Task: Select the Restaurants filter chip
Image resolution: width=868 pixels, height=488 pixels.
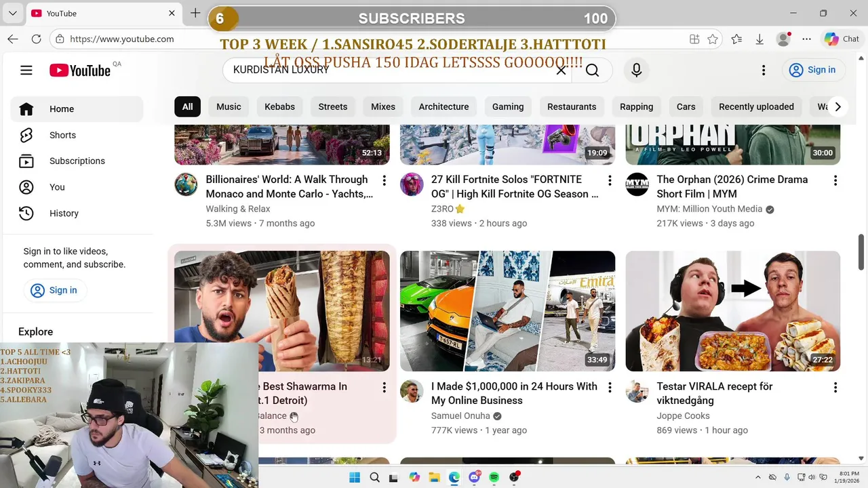Action: [572, 106]
